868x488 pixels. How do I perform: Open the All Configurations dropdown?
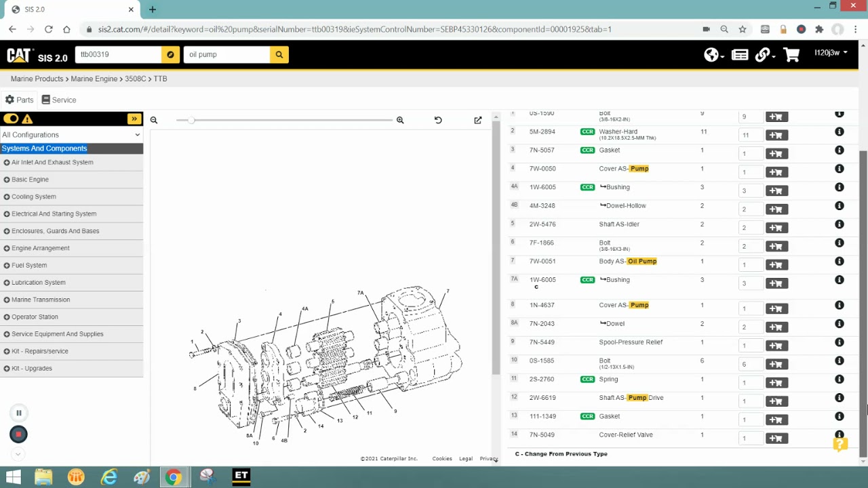[x=71, y=135]
